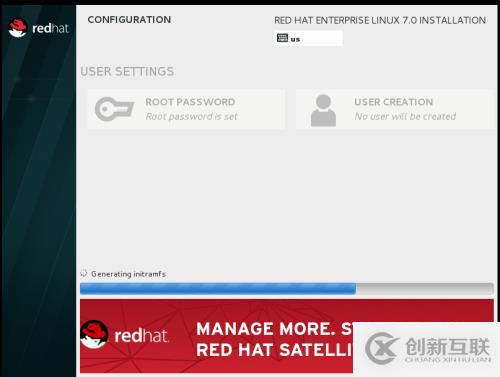
Task: Select the us keyboard layout indicator
Action: coord(308,38)
